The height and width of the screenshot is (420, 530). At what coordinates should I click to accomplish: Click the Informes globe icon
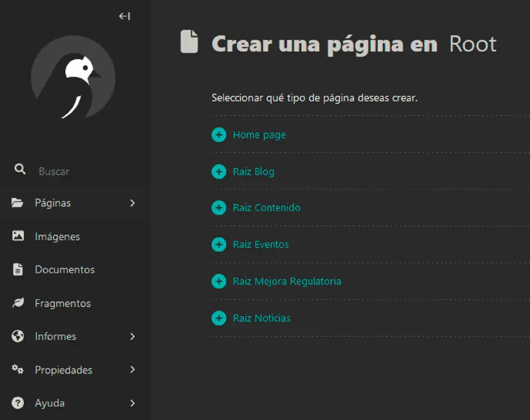[18, 336]
